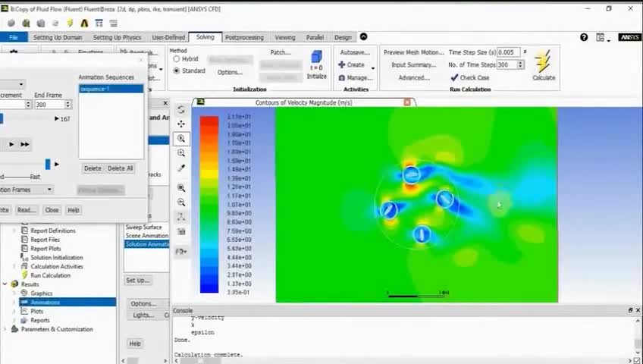
Task: Open the Parallel ribbon tab
Action: pos(315,37)
